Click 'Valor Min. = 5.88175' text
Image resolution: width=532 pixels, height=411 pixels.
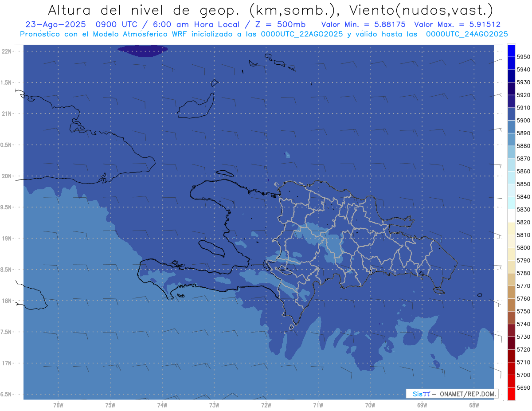tap(363, 24)
